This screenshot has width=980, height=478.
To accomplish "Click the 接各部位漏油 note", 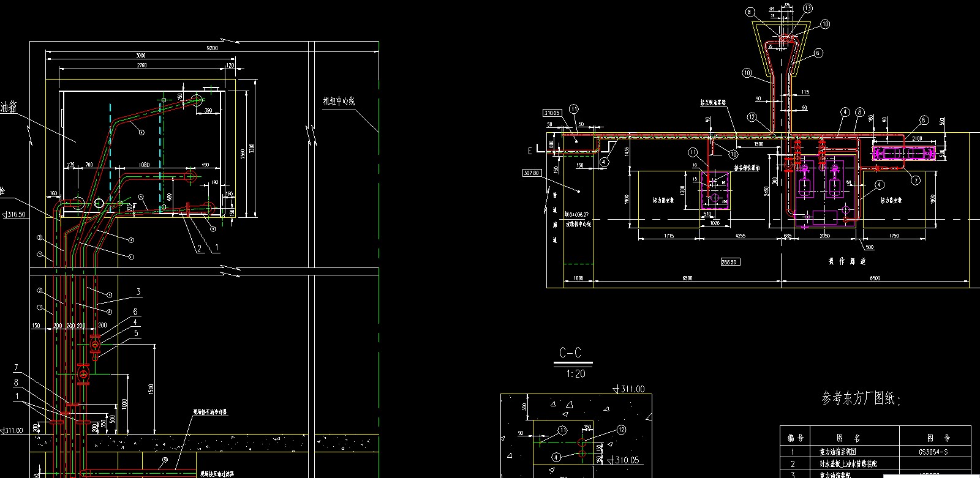I will coord(747,168).
